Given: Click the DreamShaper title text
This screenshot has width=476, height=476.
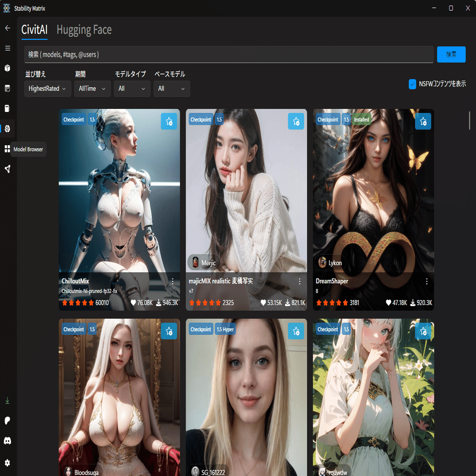Looking at the screenshot, I should [x=332, y=281].
